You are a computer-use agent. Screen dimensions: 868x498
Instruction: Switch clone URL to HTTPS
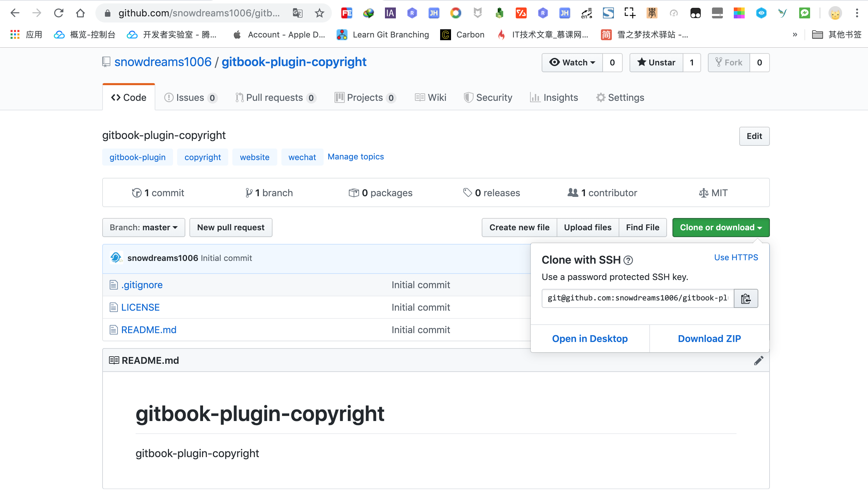tap(735, 257)
